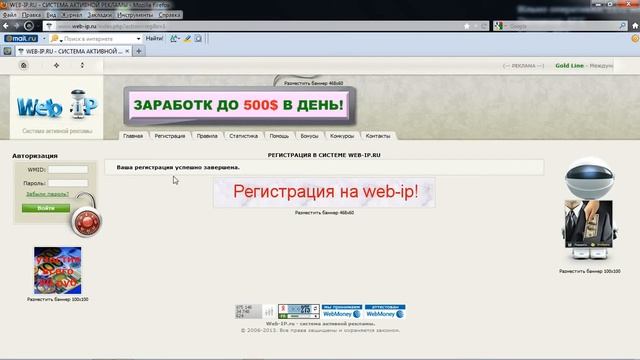This screenshot has width=640, height=360.
Task: Open the browser Home page icon
Action: (x=635, y=26)
